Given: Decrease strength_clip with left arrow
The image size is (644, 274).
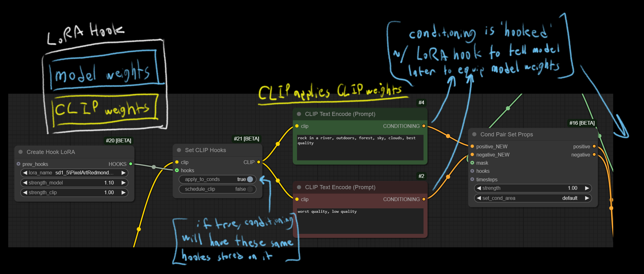Looking at the screenshot, I should pos(25,193).
